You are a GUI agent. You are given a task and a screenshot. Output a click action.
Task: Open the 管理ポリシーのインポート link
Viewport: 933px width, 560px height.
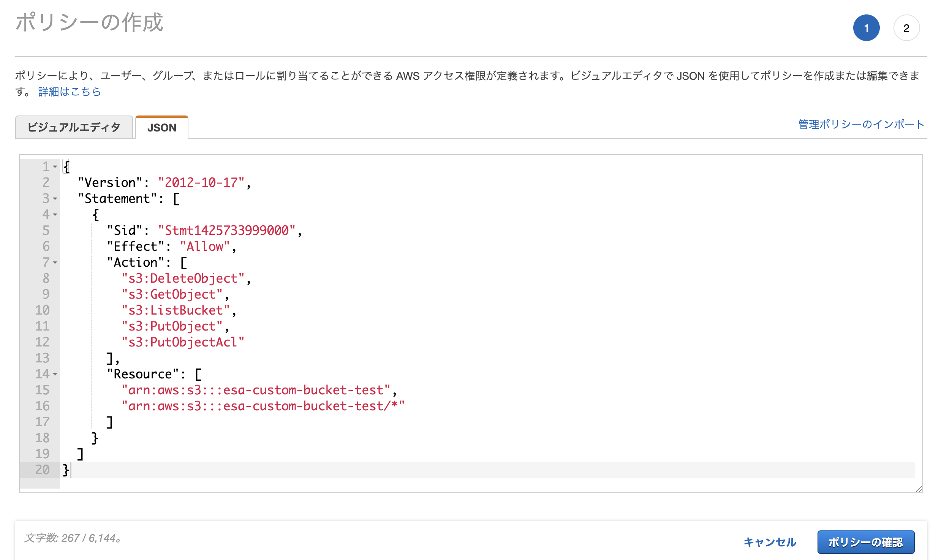pos(861,124)
